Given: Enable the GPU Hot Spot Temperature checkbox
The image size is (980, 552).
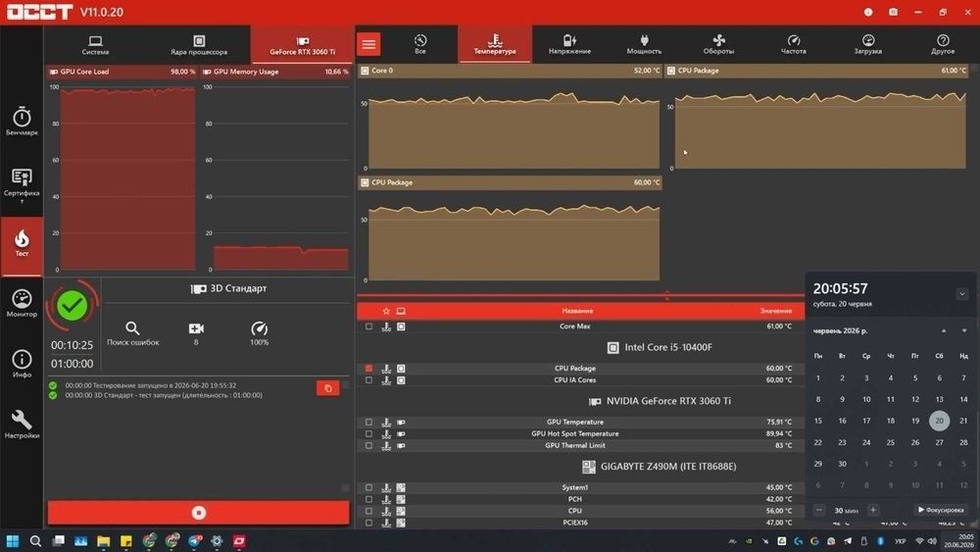Looking at the screenshot, I should 368,433.
